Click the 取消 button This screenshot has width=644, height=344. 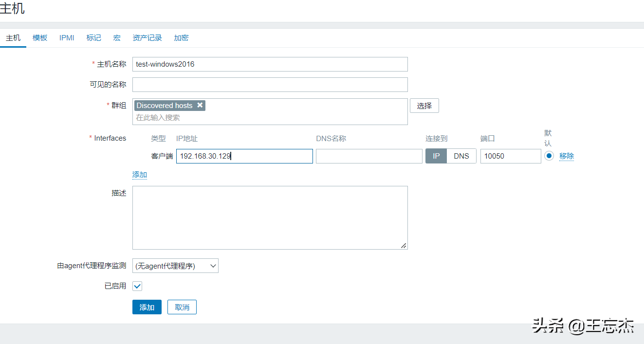(182, 307)
